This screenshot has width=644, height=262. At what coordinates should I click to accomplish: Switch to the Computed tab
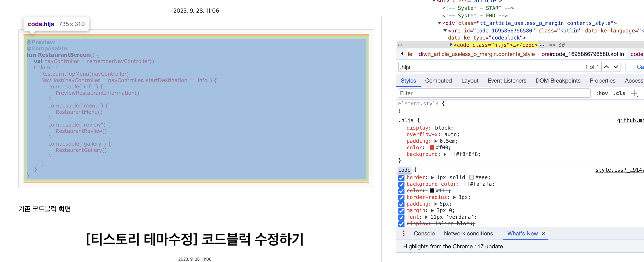point(438,81)
